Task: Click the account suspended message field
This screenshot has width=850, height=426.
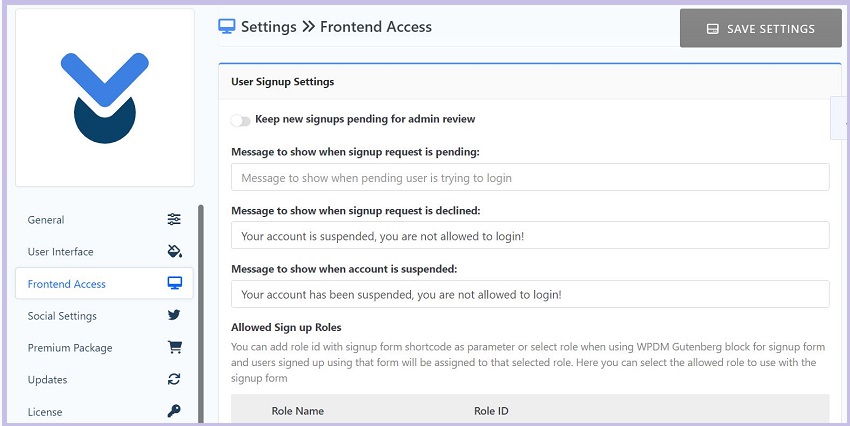Action: (x=530, y=294)
